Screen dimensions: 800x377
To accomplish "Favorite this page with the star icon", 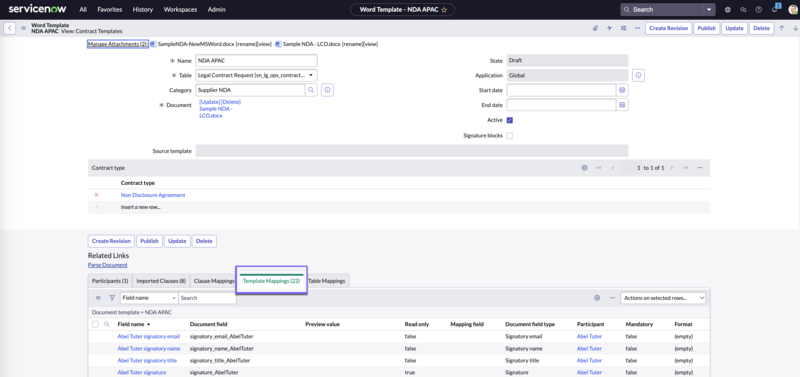I will click(444, 10).
